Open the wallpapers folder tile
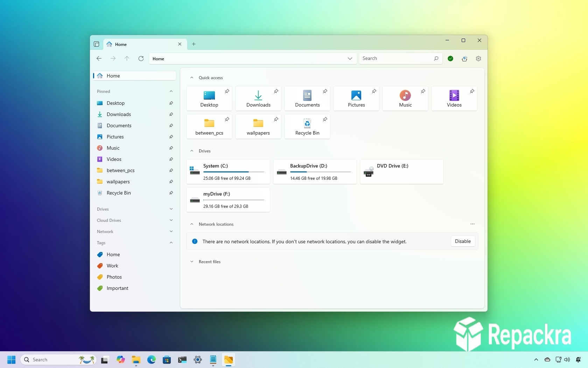 point(258,127)
